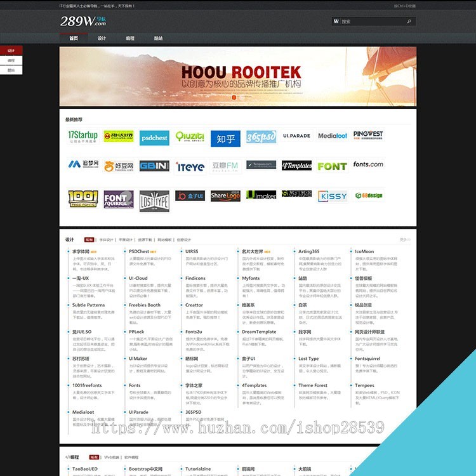Click 按Ctrl+D收藏 bookmark text at top right
Image resolution: width=476 pixels, height=476 pixels.
405,6
